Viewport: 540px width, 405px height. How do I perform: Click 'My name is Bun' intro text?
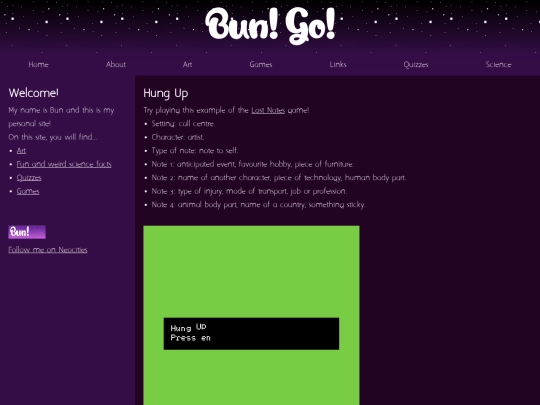61,117
